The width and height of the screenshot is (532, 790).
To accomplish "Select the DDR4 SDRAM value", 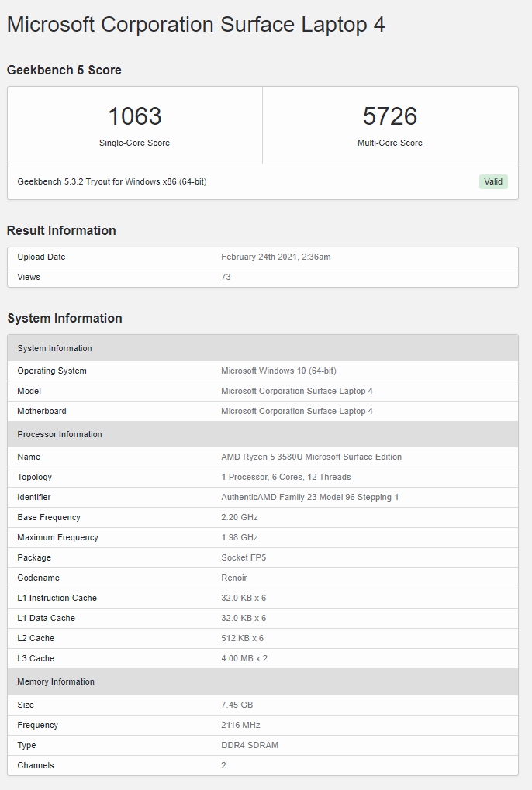I will [250, 745].
